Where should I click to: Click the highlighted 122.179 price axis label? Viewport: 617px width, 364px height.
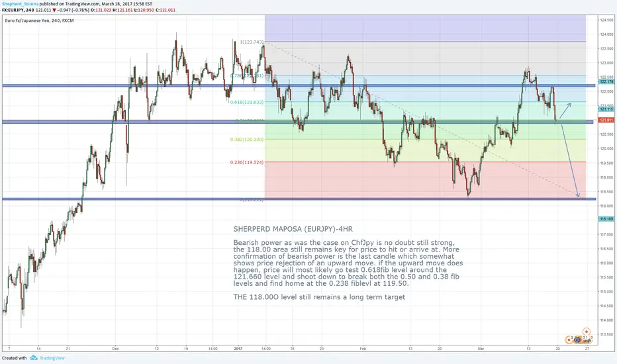pos(606,81)
